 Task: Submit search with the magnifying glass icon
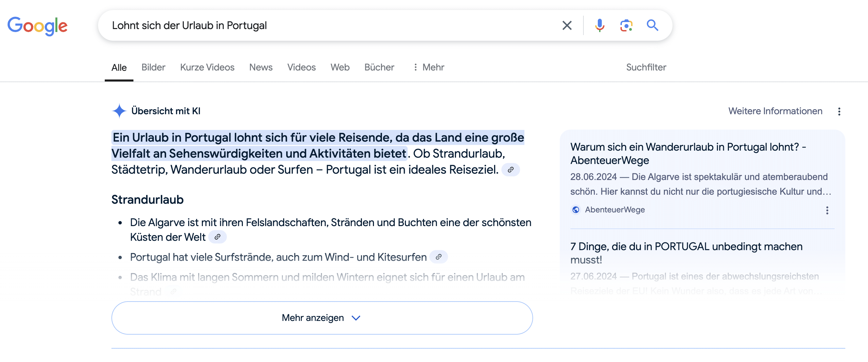(x=653, y=25)
